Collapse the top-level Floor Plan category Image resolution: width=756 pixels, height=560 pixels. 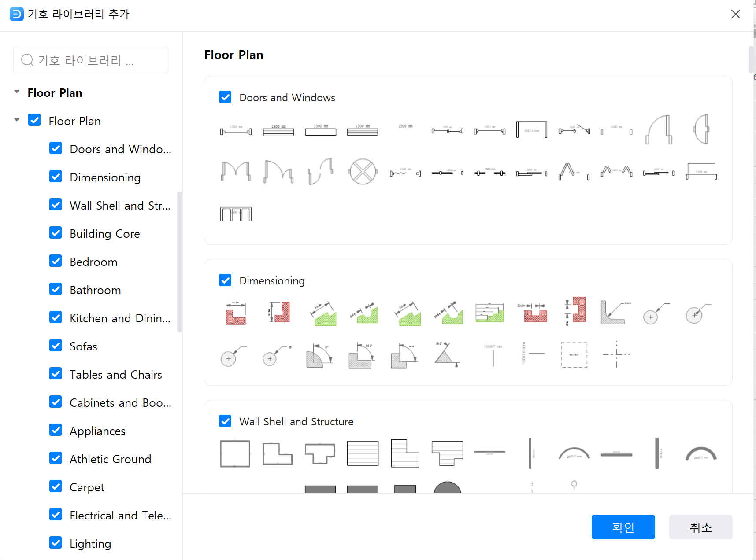(17, 92)
